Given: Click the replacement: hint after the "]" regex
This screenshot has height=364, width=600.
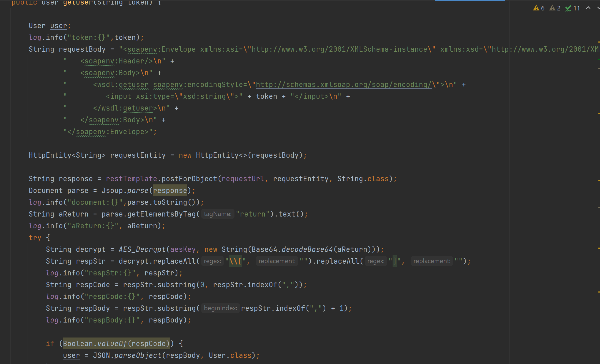Looking at the screenshot, I should point(432,261).
